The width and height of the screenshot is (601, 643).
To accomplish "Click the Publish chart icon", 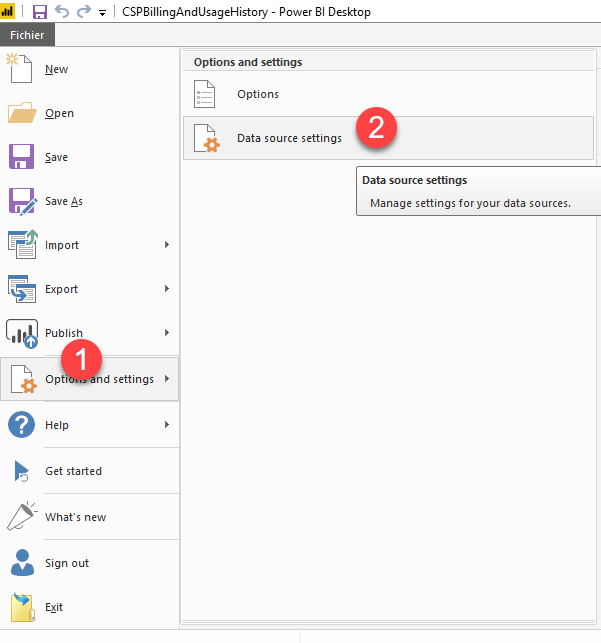I will [x=22, y=334].
